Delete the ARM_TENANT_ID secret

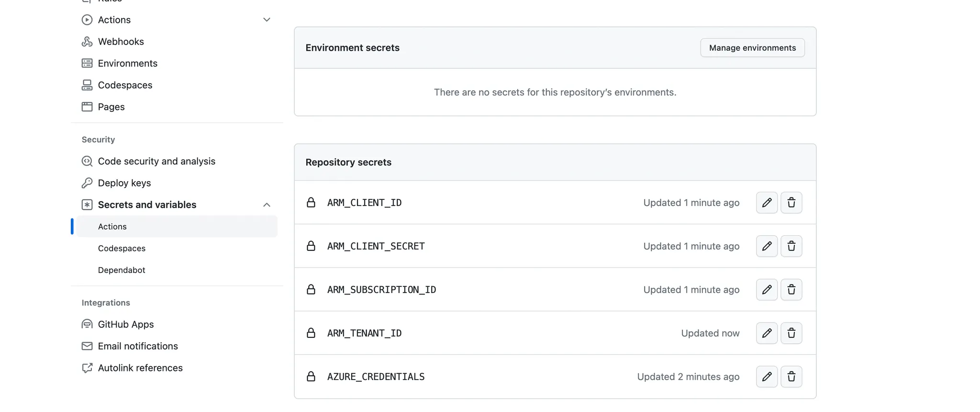point(791,333)
